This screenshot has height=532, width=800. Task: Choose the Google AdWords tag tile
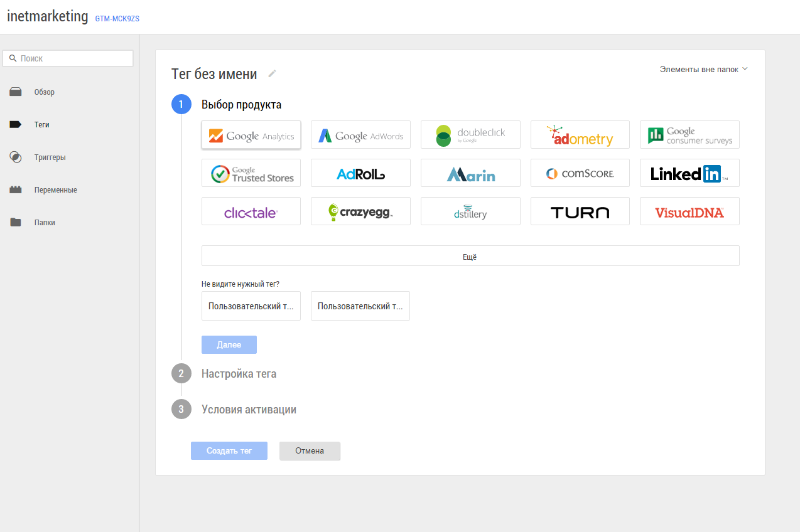point(360,135)
